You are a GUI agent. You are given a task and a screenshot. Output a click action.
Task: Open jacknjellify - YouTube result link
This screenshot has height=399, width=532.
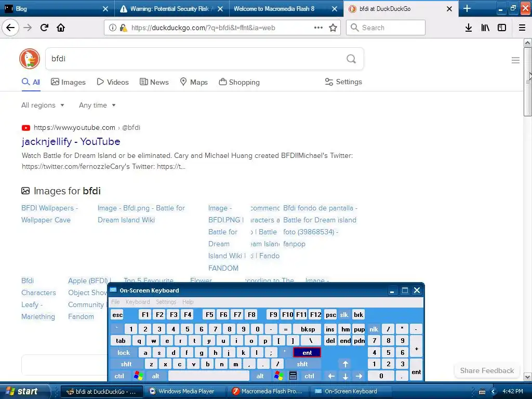[x=71, y=141]
